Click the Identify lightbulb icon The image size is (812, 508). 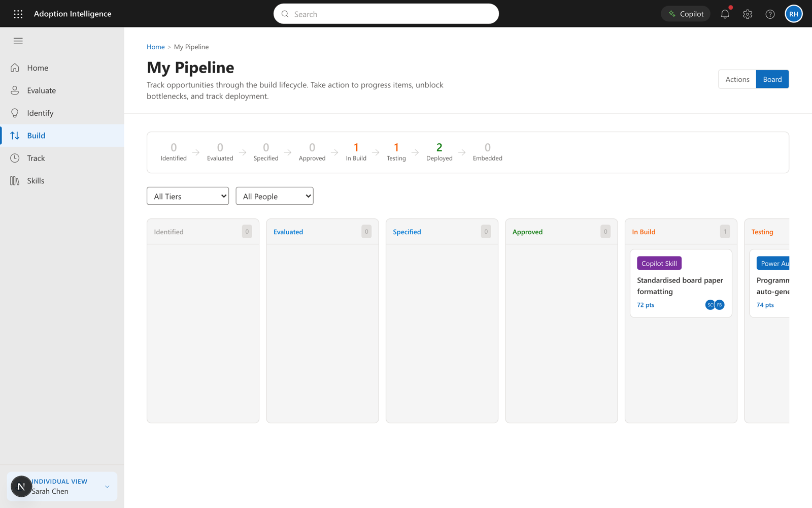[x=15, y=113]
